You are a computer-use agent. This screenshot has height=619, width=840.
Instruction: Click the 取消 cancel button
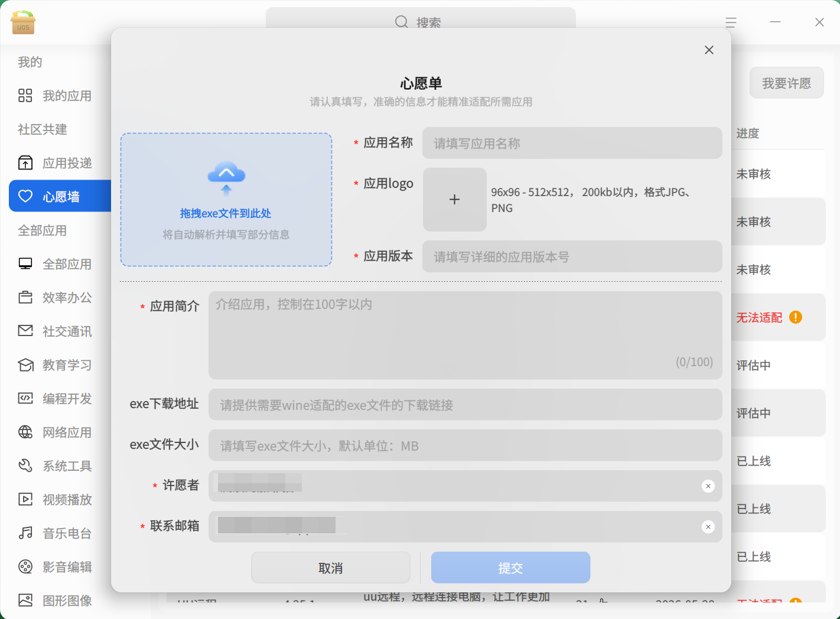pos(331,568)
